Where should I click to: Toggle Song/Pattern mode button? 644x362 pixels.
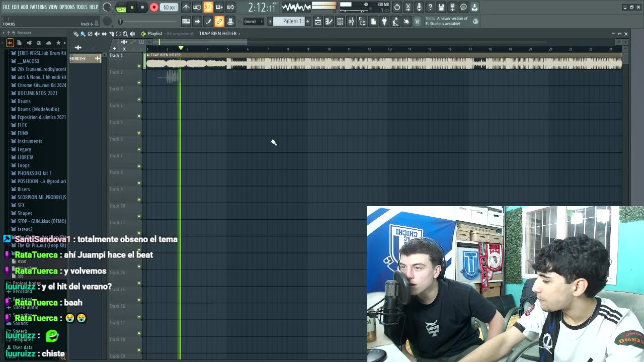click(x=121, y=8)
